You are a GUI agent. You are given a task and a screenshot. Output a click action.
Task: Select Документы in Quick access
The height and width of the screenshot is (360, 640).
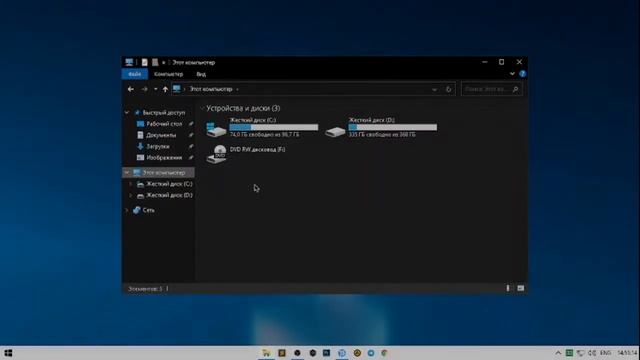pos(161,135)
